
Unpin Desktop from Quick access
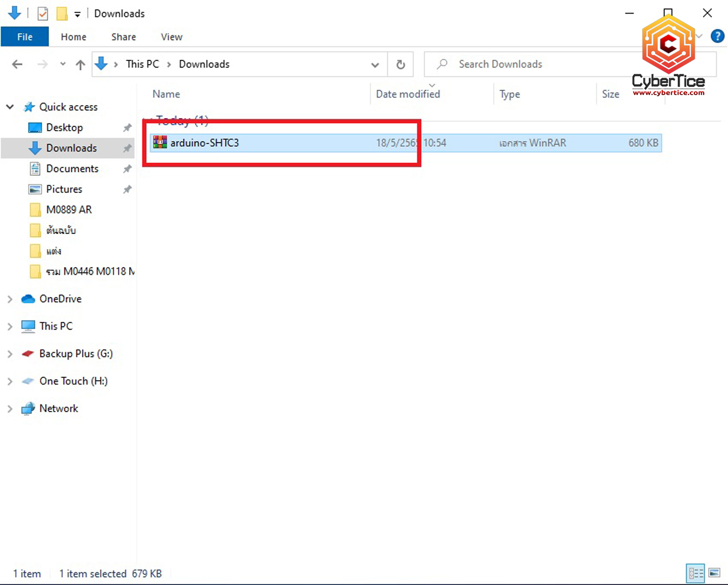(127, 128)
